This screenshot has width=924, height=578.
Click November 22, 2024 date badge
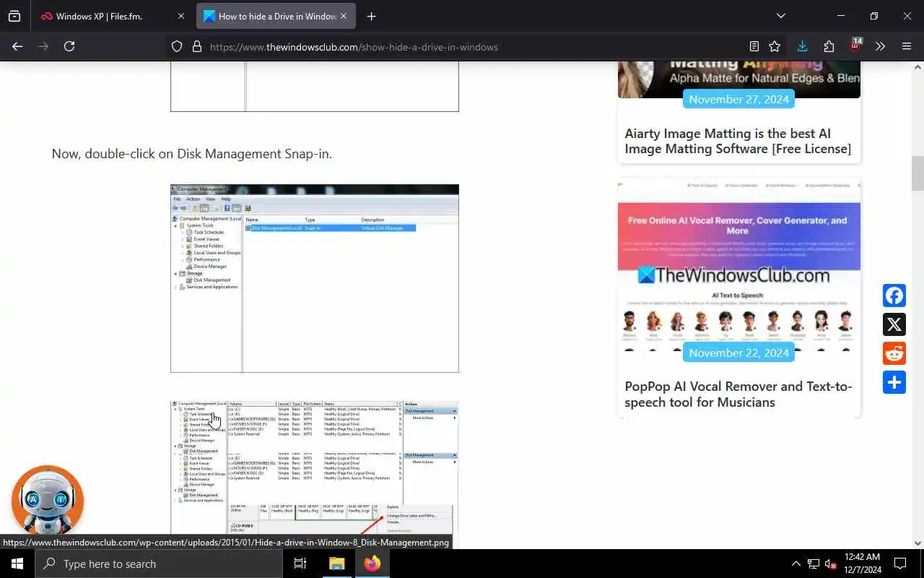coord(738,353)
